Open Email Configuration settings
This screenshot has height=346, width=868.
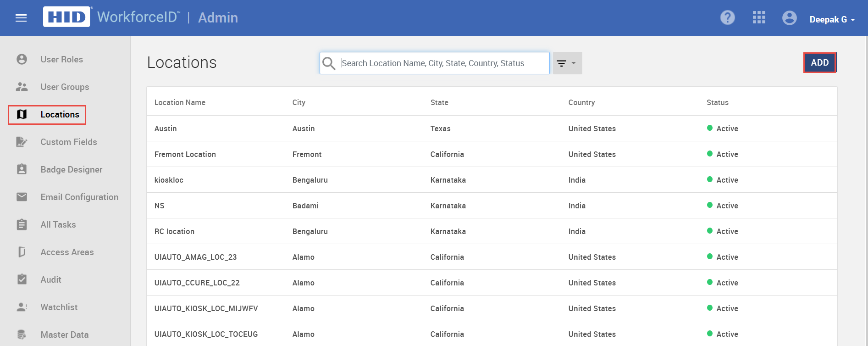click(79, 197)
